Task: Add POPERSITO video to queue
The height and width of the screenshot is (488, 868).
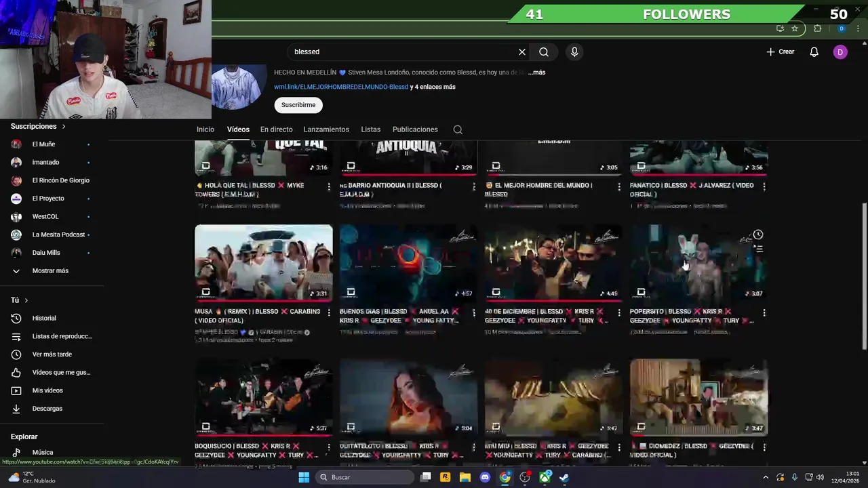Action: tap(758, 249)
